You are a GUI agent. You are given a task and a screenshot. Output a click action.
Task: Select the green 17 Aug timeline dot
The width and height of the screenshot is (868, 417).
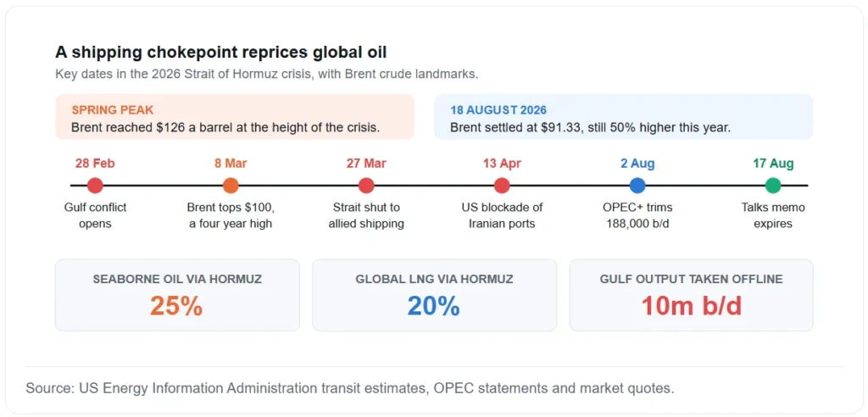coord(773,186)
